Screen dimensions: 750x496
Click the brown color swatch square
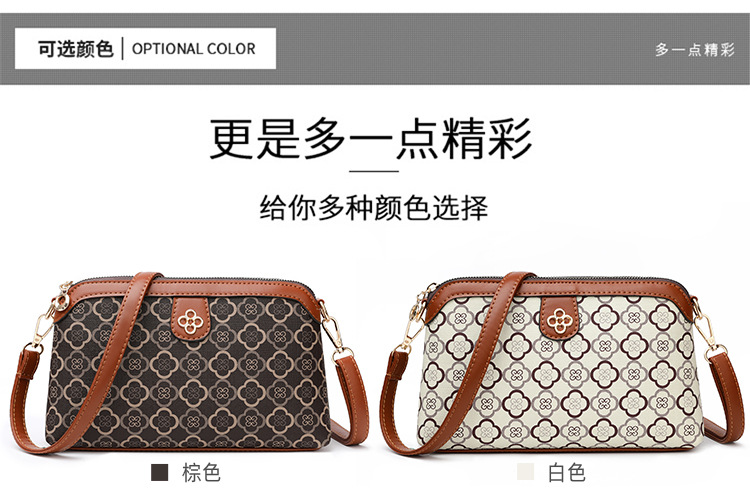coord(159,472)
